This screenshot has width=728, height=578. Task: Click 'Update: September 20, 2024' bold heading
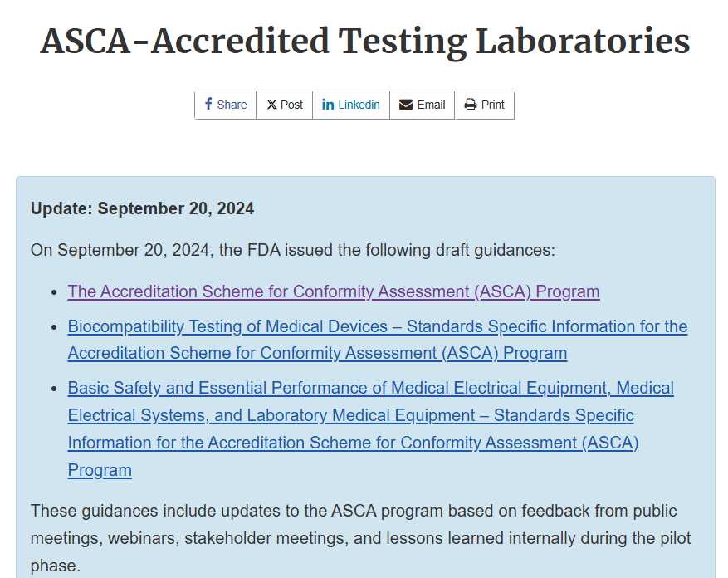[x=142, y=208]
